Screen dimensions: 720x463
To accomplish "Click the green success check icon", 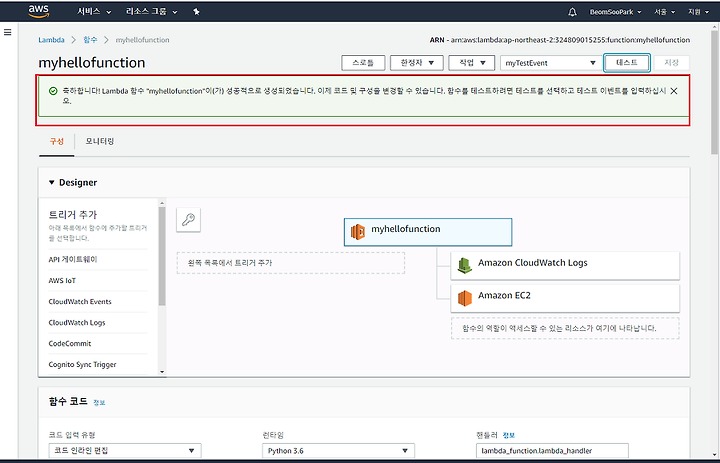I will [53, 91].
